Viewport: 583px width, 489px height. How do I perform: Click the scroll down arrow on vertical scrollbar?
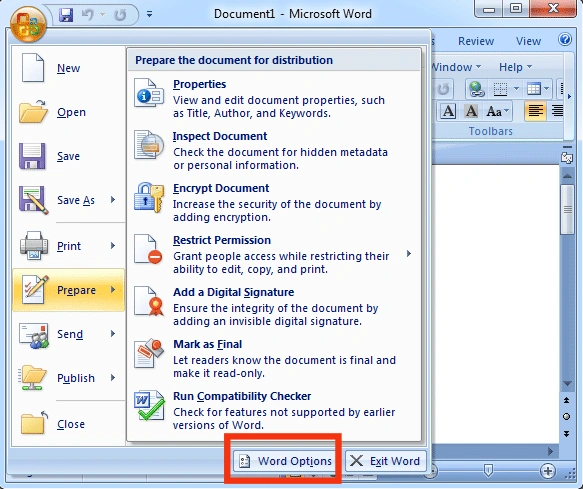pos(567,383)
